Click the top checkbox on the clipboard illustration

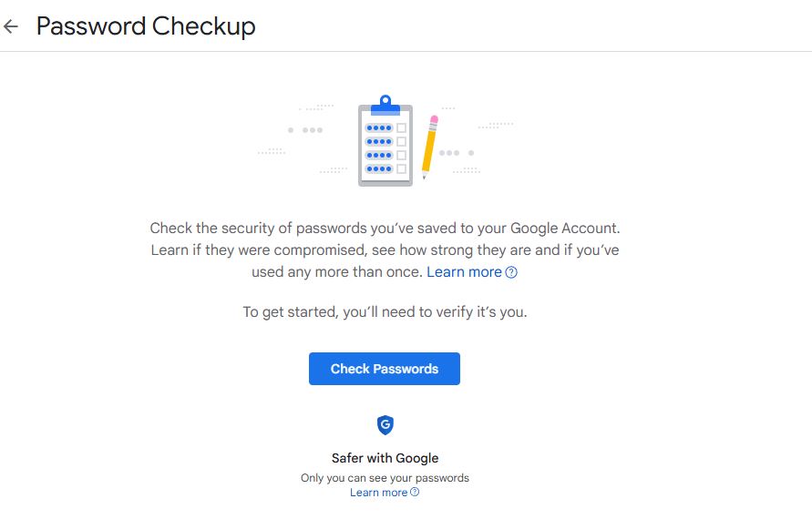click(x=401, y=128)
